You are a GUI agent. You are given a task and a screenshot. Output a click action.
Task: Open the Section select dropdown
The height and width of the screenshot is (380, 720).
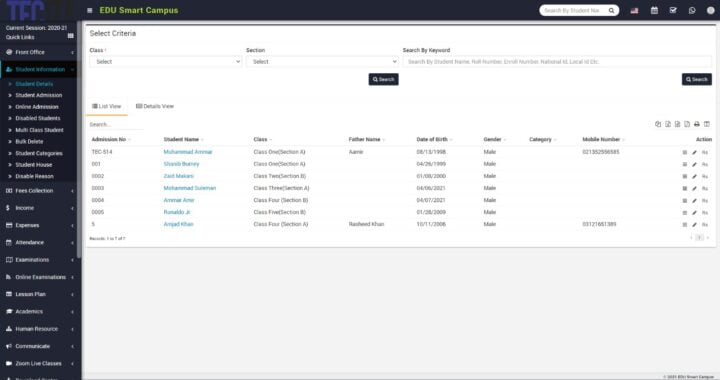322,61
